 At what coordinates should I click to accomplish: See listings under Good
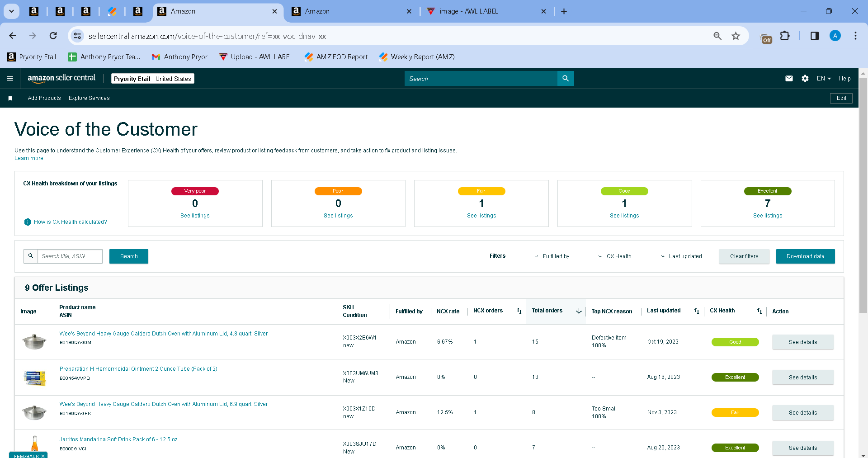[x=624, y=216]
